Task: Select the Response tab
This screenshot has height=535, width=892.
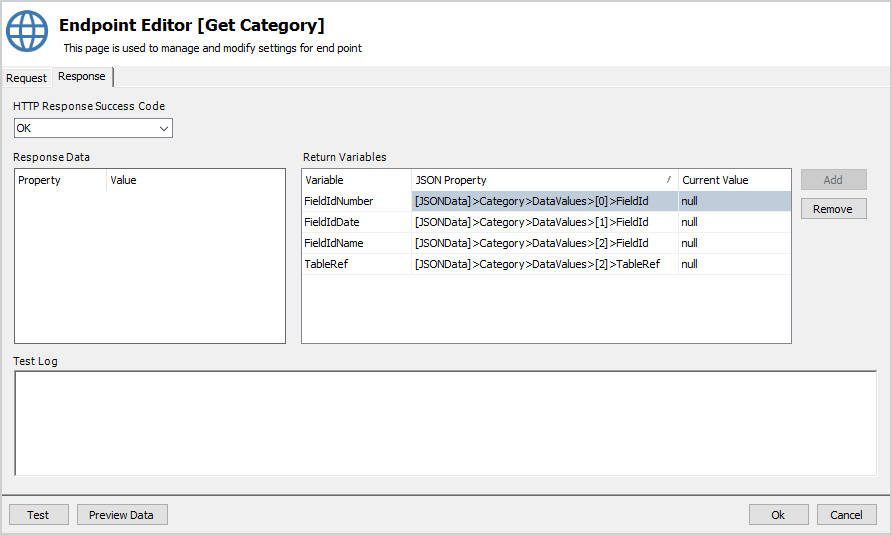Action: pyautogui.click(x=82, y=76)
